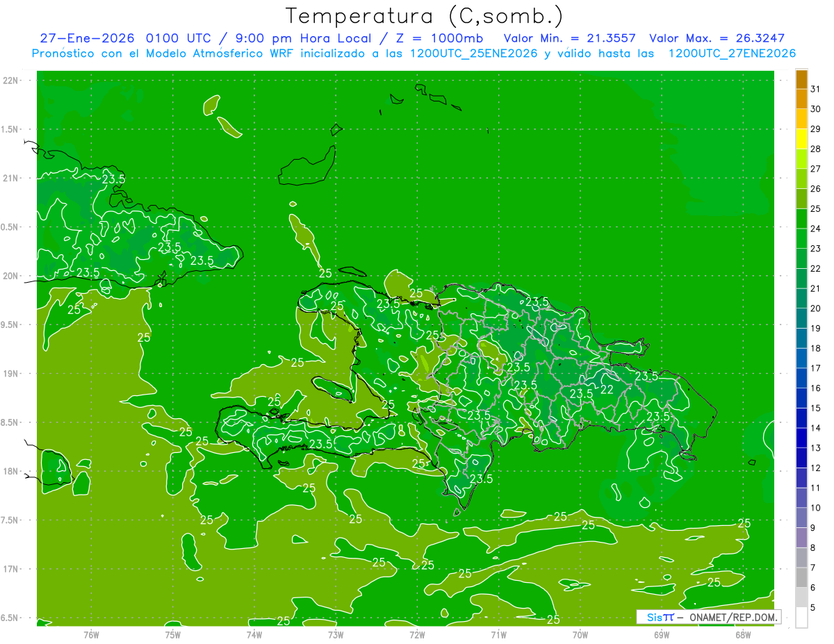Click the 'Temperatura (C,somb.)' title

pyautogui.click(x=424, y=15)
